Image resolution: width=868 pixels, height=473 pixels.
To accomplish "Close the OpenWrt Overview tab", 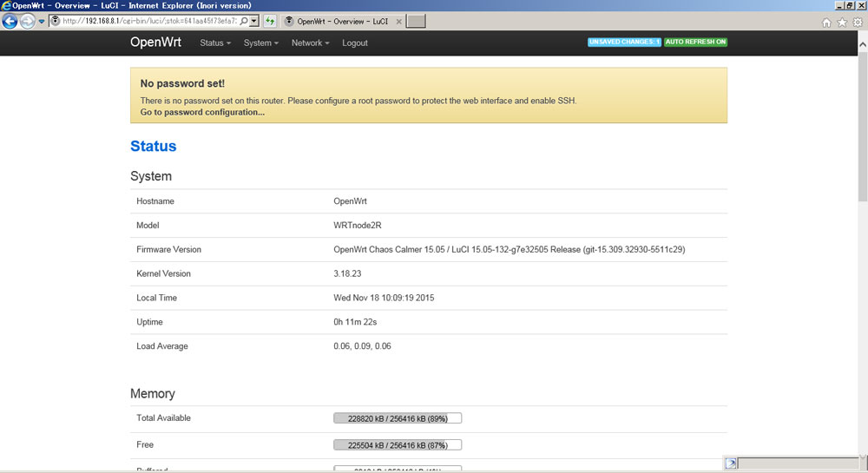I will coord(399,21).
